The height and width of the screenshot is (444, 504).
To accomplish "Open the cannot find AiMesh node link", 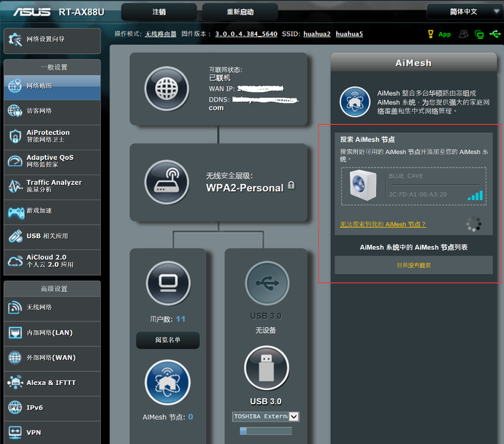I will [383, 224].
